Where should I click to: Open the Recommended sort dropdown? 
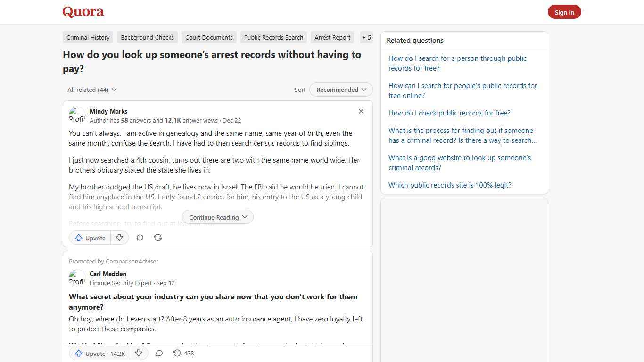(340, 90)
